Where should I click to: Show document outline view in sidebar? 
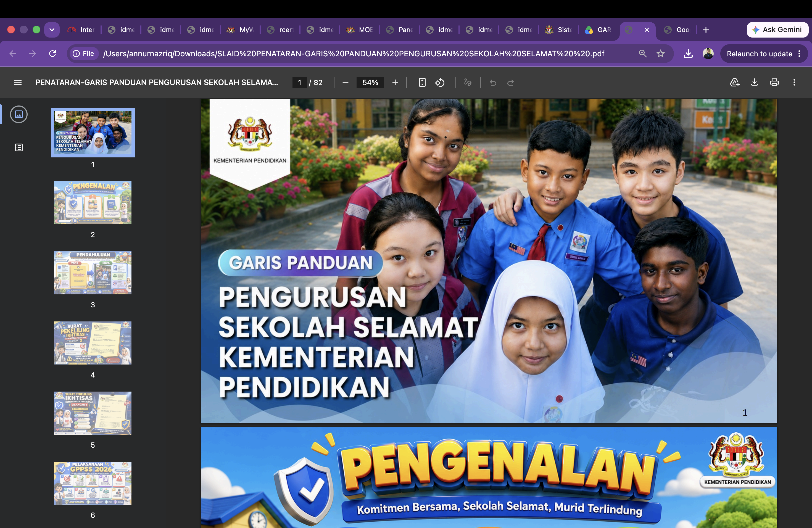(x=19, y=147)
